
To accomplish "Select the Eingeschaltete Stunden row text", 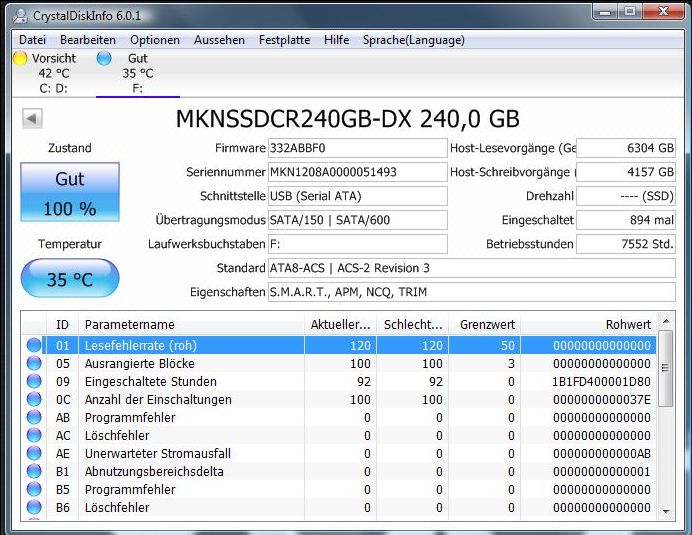I will coord(150,381).
